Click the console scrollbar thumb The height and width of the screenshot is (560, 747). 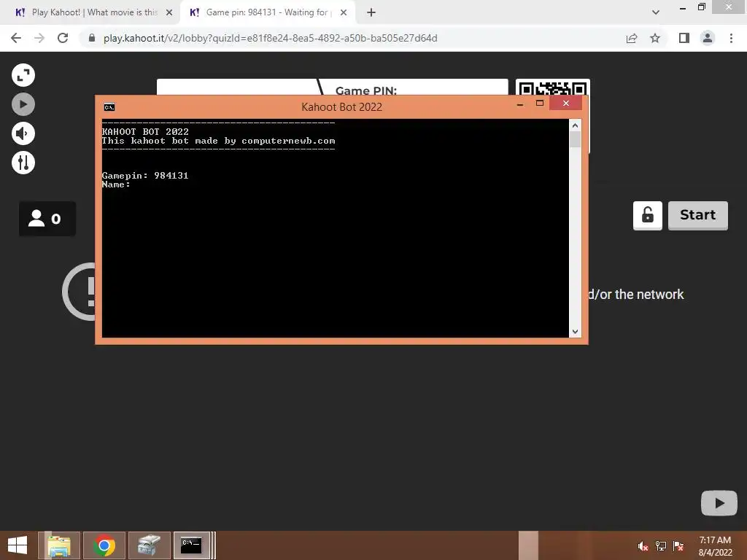tap(575, 139)
